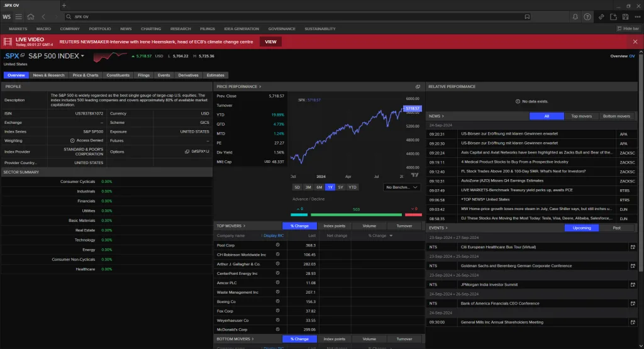
Task: Open the MARKETS menu
Action: click(18, 29)
